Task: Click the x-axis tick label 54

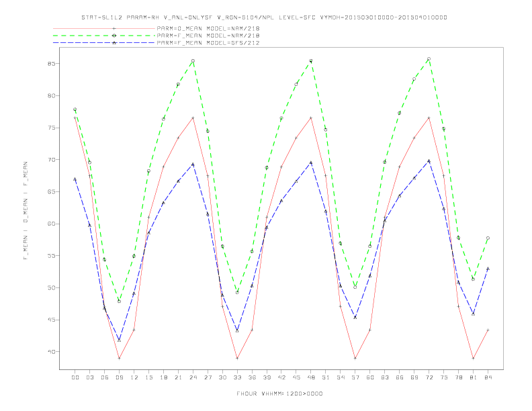Action: [341, 377]
